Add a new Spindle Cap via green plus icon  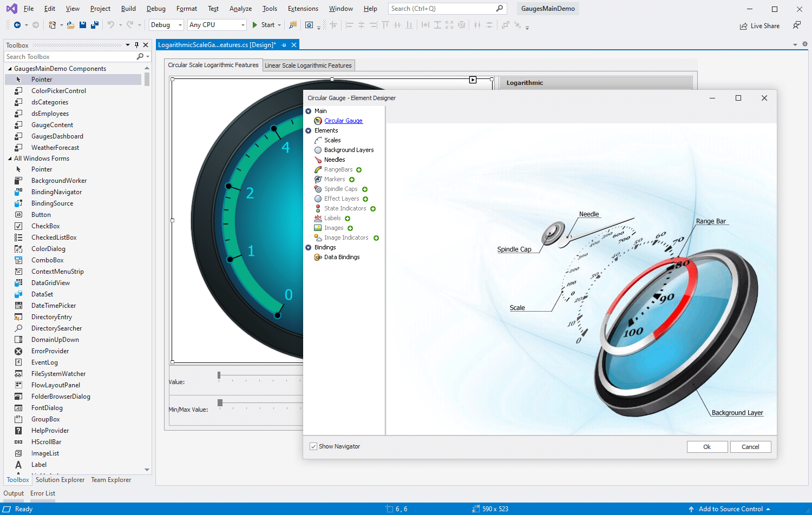coord(365,189)
